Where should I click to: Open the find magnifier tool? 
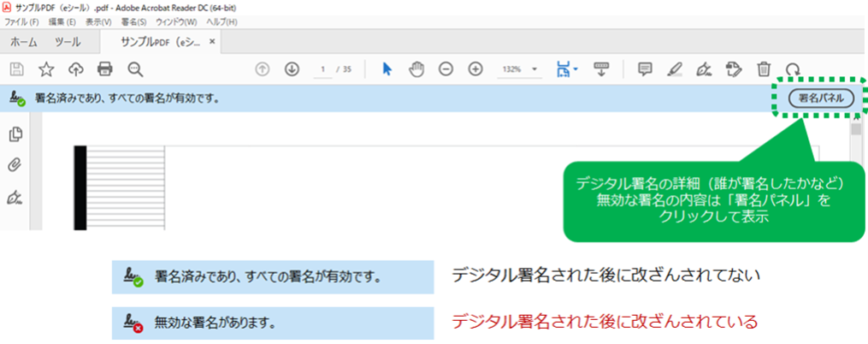point(134,69)
